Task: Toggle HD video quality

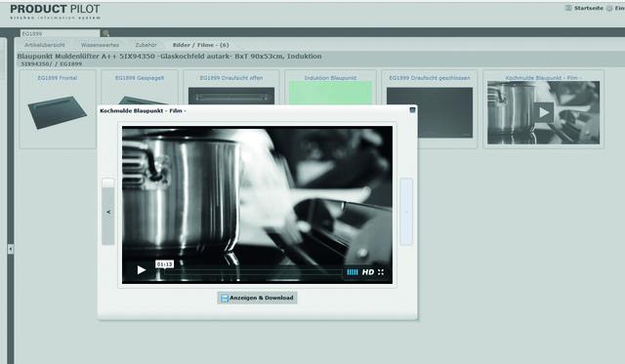Action: pyautogui.click(x=368, y=272)
